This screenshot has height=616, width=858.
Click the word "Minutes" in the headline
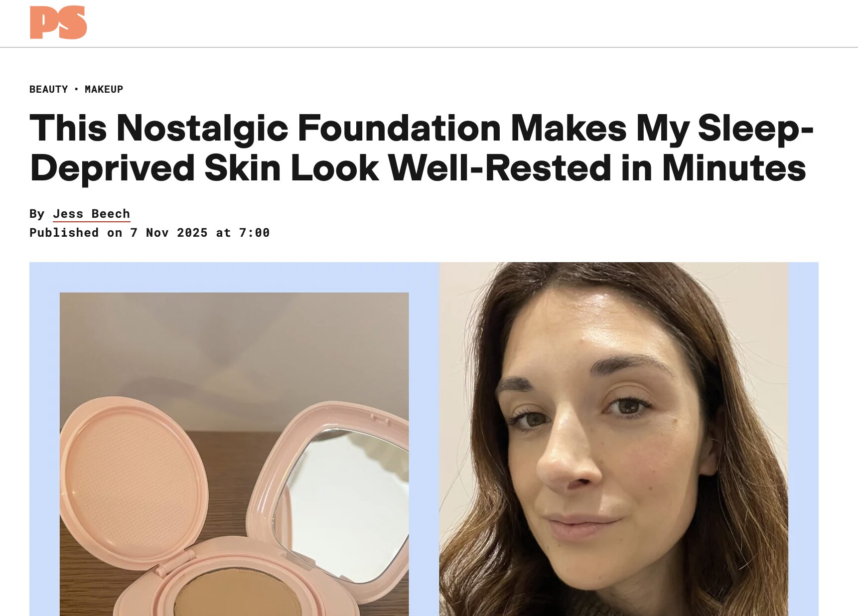(x=733, y=168)
